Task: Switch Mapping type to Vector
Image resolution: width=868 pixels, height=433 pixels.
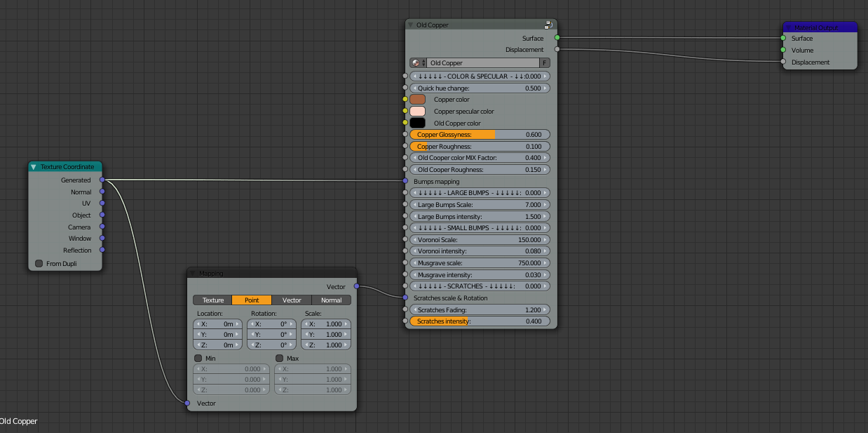Action: point(292,300)
